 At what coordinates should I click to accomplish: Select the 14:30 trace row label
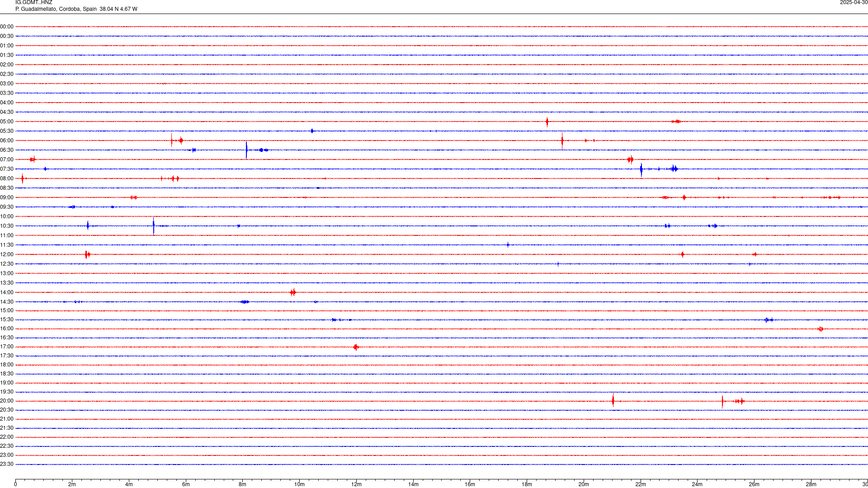[x=7, y=302]
